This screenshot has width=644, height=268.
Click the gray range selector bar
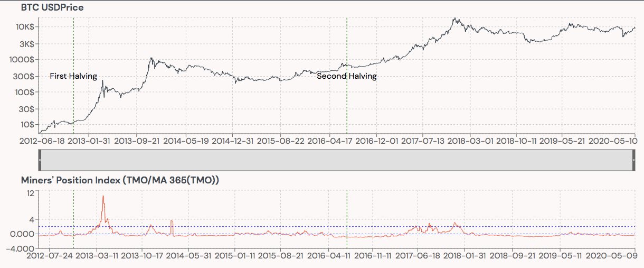click(337, 160)
